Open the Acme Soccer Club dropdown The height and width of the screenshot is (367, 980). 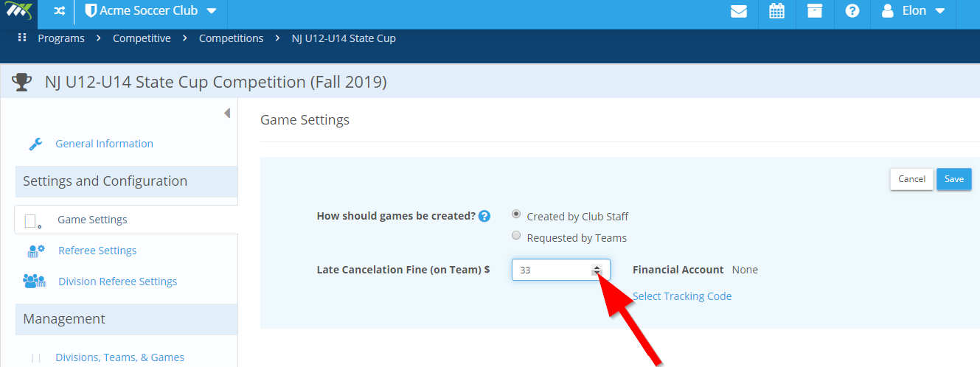click(151, 11)
